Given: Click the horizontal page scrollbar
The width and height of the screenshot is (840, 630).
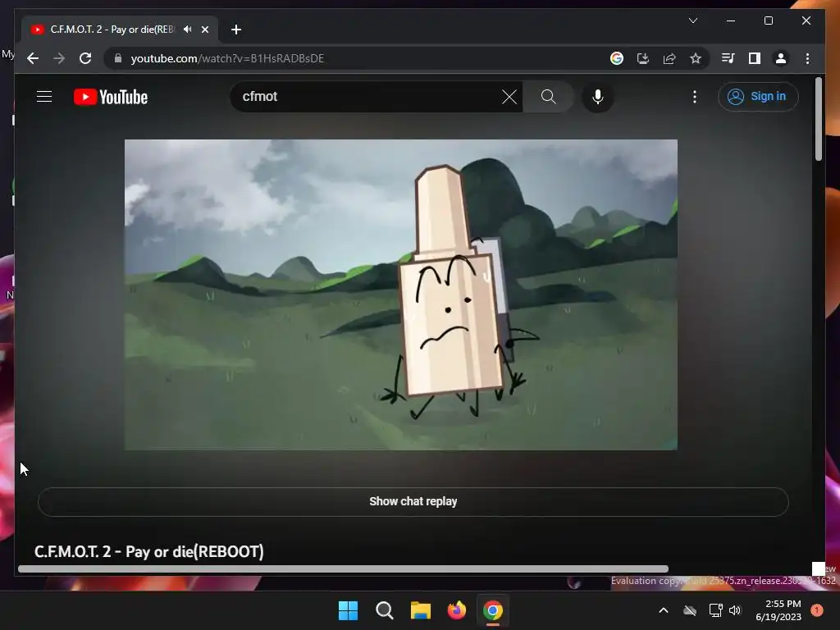Looking at the screenshot, I should click(x=343, y=569).
